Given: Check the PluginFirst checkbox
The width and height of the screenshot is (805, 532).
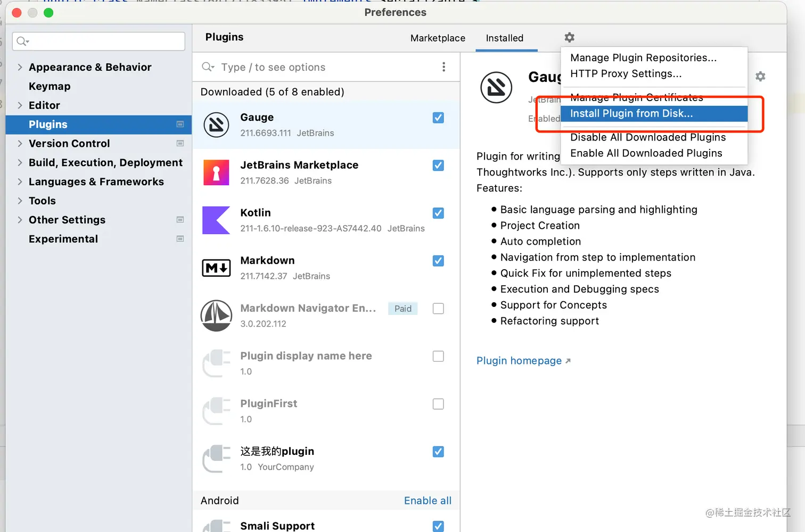Looking at the screenshot, I should click(438, 404).
